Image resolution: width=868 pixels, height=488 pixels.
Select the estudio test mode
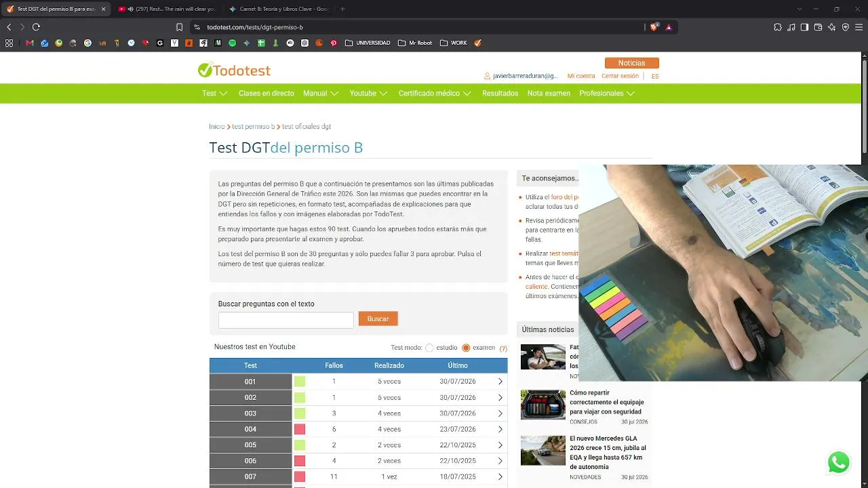click(x=429, y=348)
